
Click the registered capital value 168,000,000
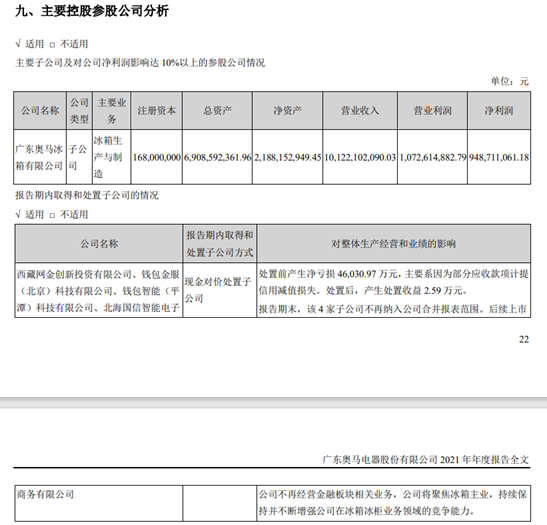[x=157, y=157]
